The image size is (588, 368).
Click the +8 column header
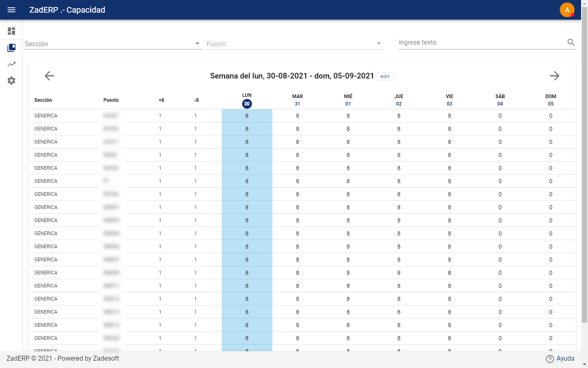tap(161, 100)
